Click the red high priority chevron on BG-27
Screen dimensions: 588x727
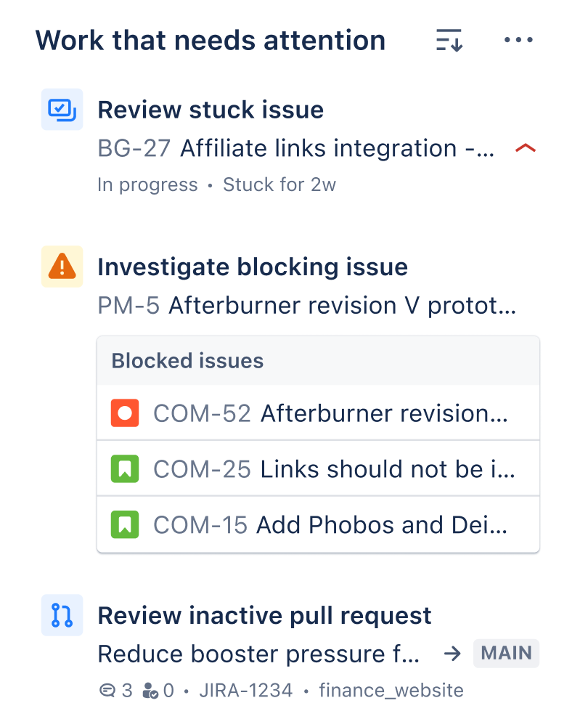click(525, 149)
